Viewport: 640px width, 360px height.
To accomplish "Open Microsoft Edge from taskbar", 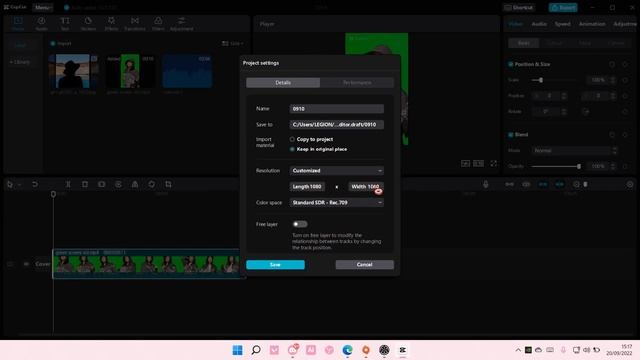I will tap(347, 350).
